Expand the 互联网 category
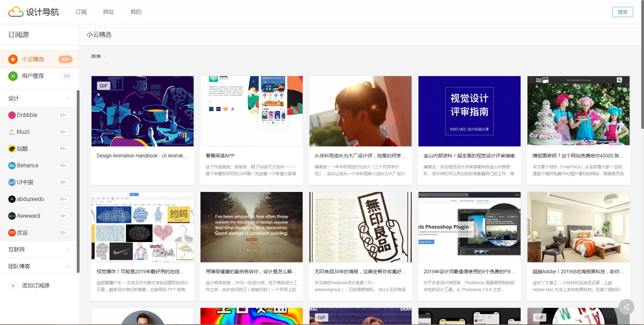The height and width of the screenshot is (325, 644). pyautogui.click(x=68, y=250)
